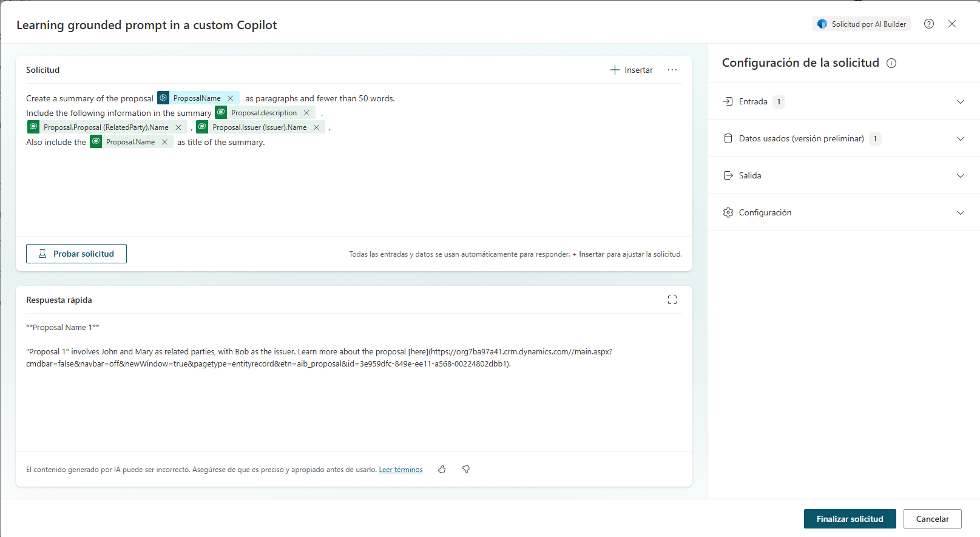
Task: Click the Datos usados count badge 1
Action: pyautogui.click(x=875, y=139)
